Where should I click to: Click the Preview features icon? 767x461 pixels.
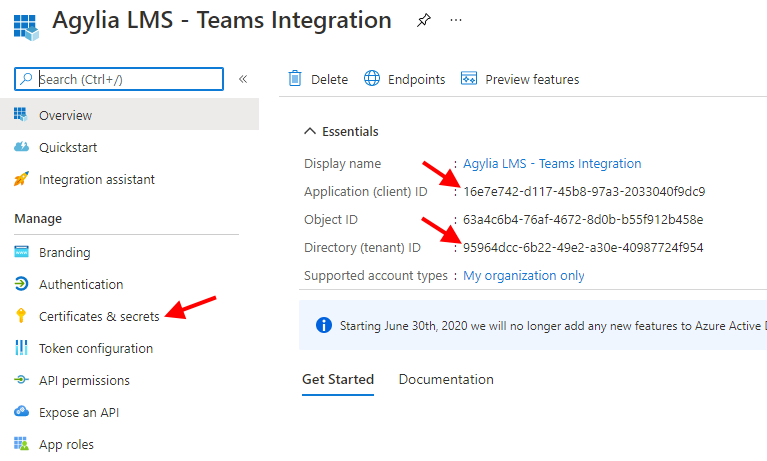(469, 78)
